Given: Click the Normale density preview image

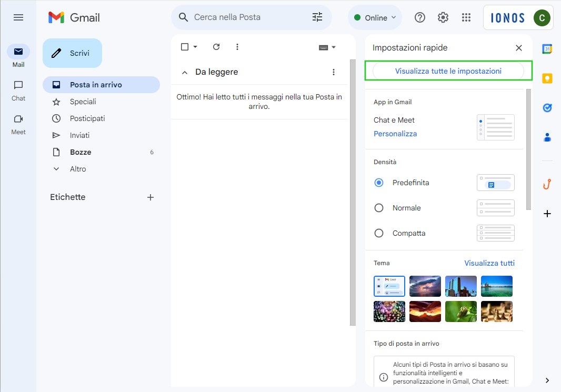Looking at the screenshot, I should (x=496, y=208).
